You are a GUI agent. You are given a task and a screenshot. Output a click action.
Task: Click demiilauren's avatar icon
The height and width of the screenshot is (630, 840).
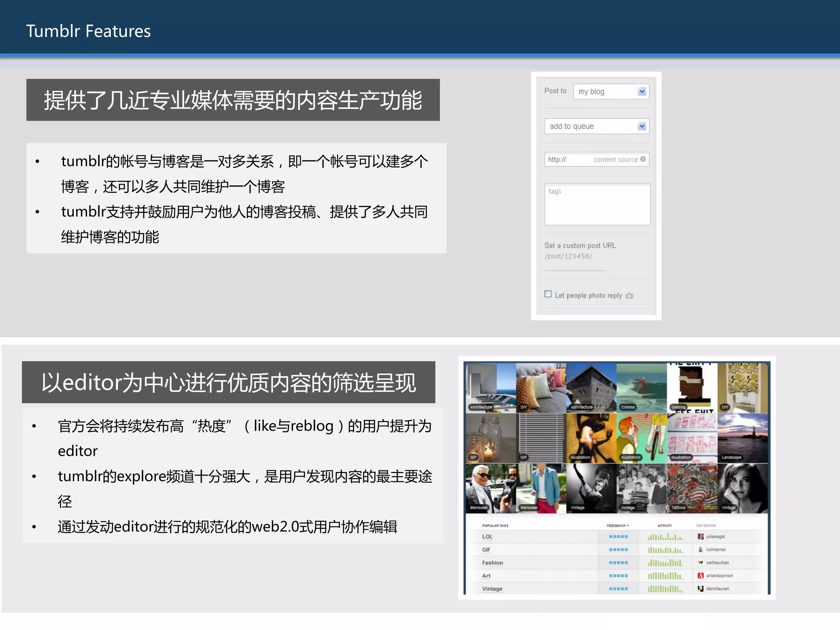click(x=701, y=589)
